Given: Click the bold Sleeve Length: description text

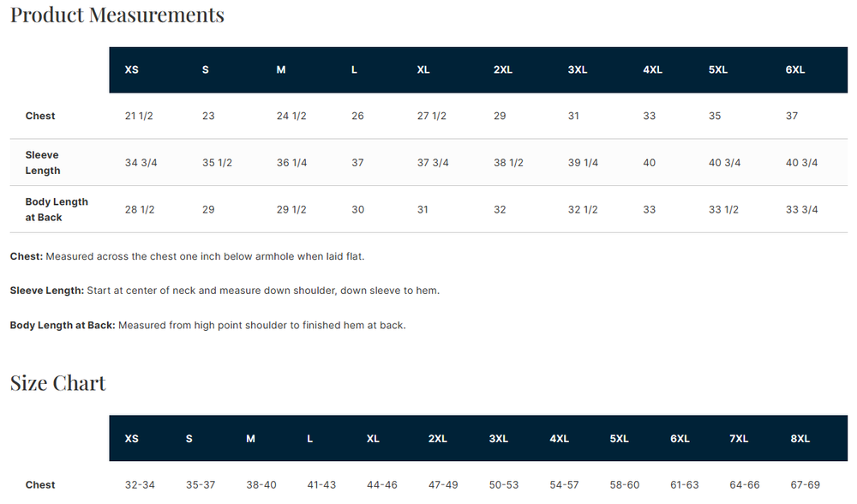Looking at the screenshot, I should pos(47,291).
